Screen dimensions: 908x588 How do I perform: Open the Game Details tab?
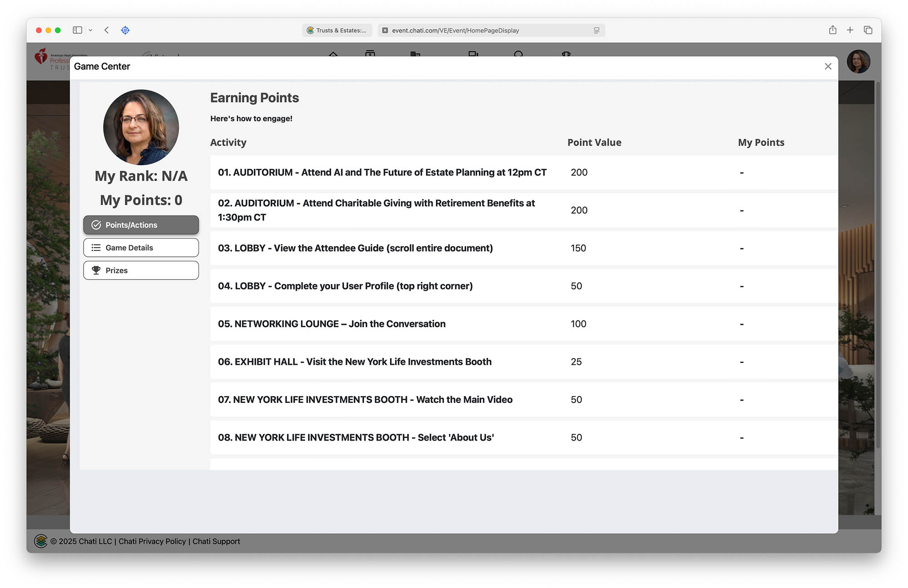pyautogui.click(x=141, y=248)
